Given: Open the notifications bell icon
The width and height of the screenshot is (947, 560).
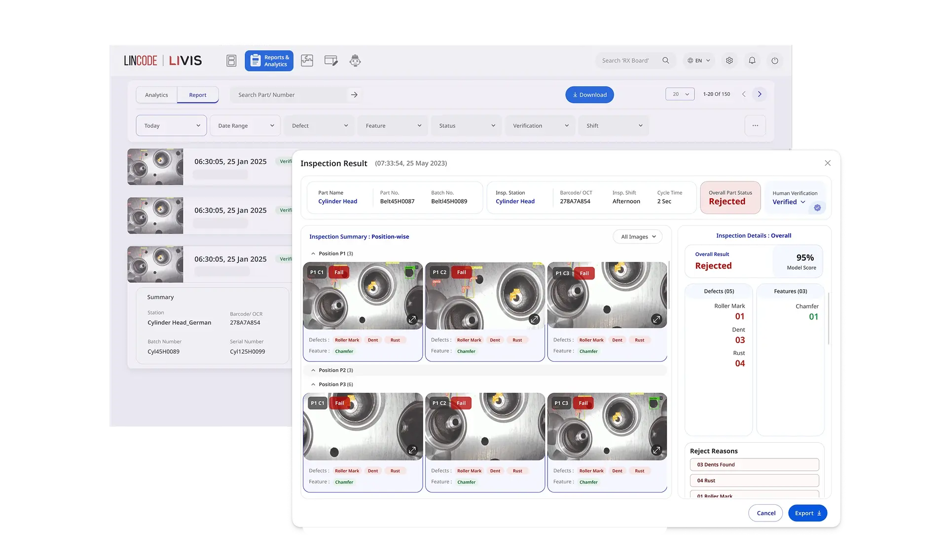Looking at the screenshot, I should tap(752, 61).
